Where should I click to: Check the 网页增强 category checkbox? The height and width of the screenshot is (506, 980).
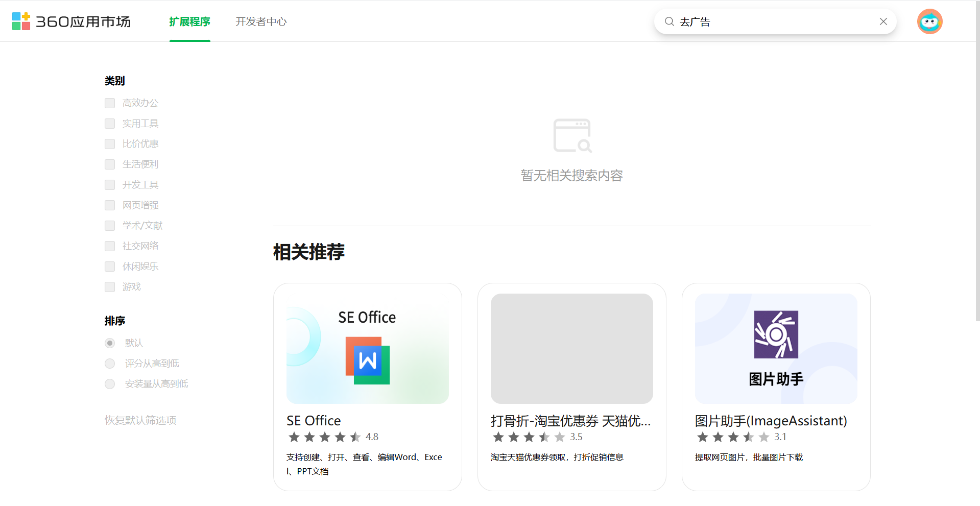pyautogui.click(x=110, y=205)
